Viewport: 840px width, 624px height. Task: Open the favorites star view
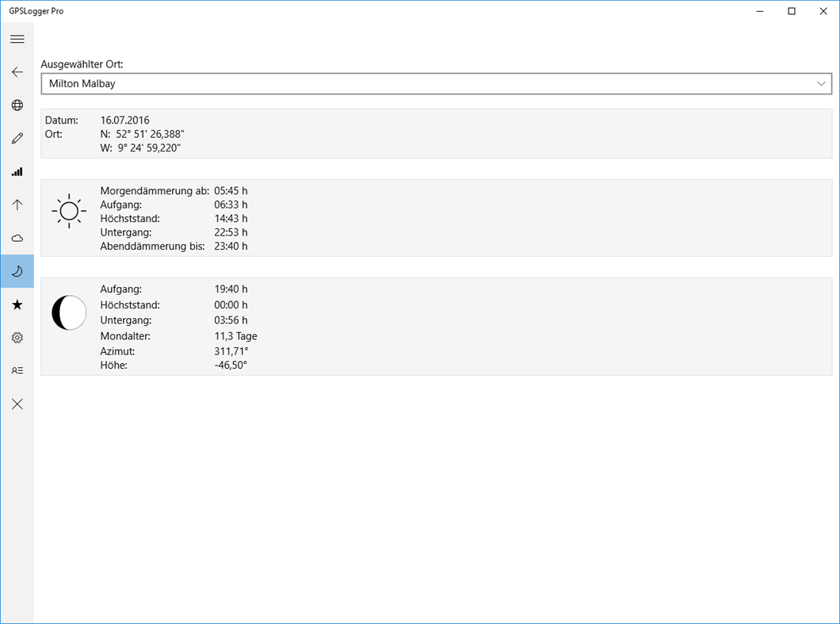17,304
